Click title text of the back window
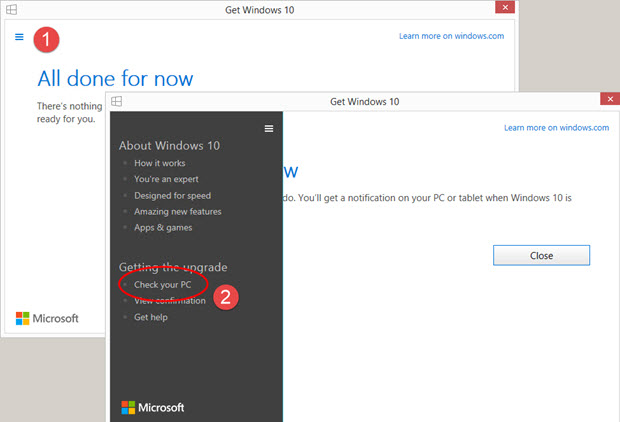 tap(259, 10)
